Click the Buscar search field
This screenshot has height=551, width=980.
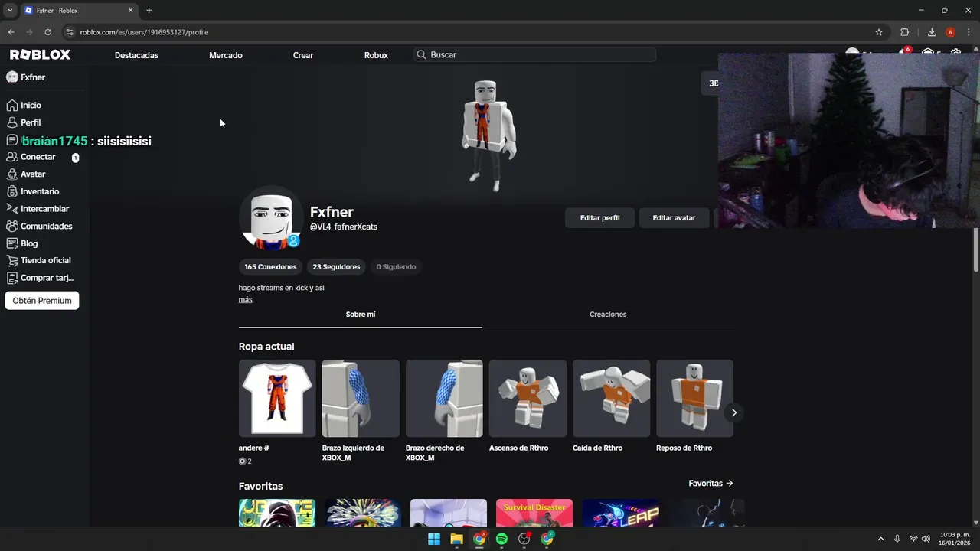(534, 55)
